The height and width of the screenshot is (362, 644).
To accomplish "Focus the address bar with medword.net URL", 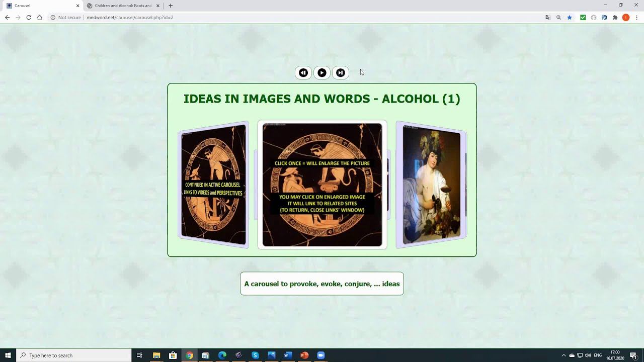I will [130, 17].
